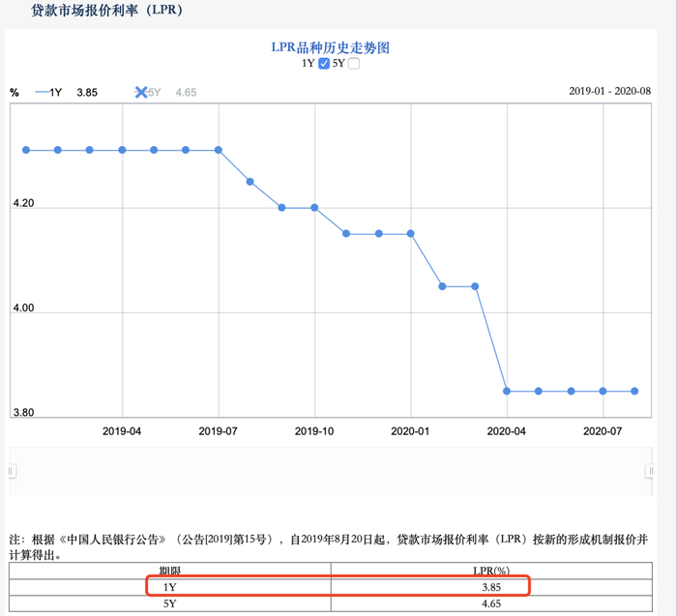
Task: Click the 期限 column header
Action: click(169, 571)
